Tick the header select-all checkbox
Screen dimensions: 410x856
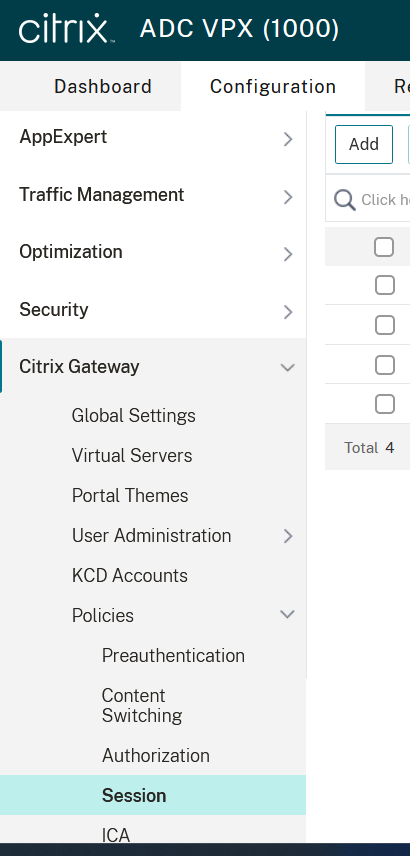pos(384,247)
